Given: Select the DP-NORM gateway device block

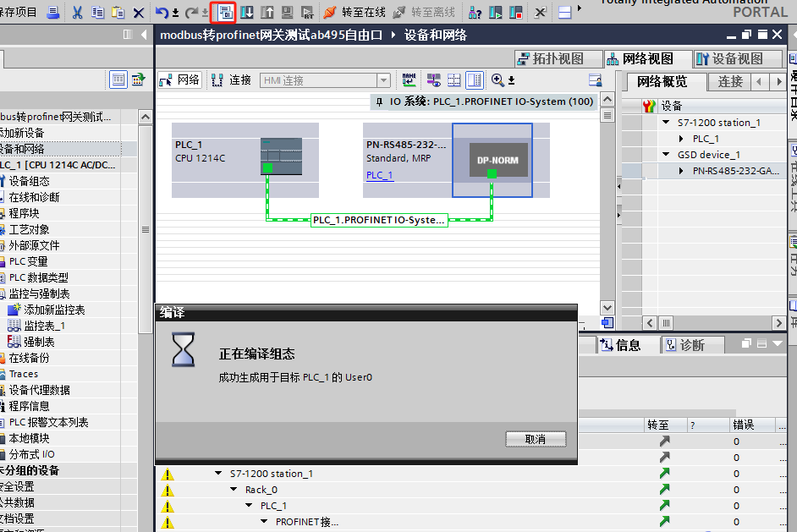Looking at the screenshot, I should pos(498,160).
